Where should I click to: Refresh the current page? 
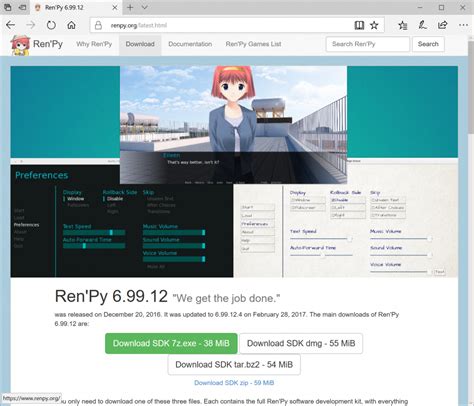tap(51, 25)
